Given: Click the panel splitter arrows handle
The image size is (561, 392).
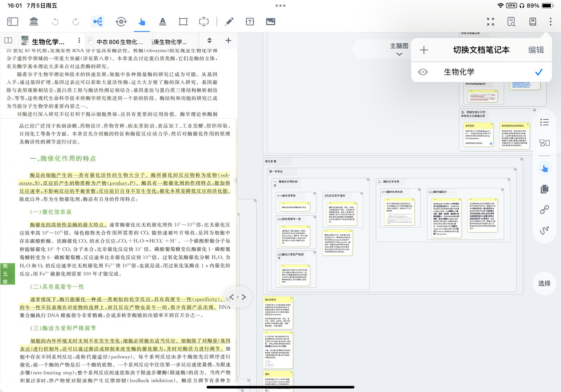Looking at the screenshot, I should click(x=238, y=297).
